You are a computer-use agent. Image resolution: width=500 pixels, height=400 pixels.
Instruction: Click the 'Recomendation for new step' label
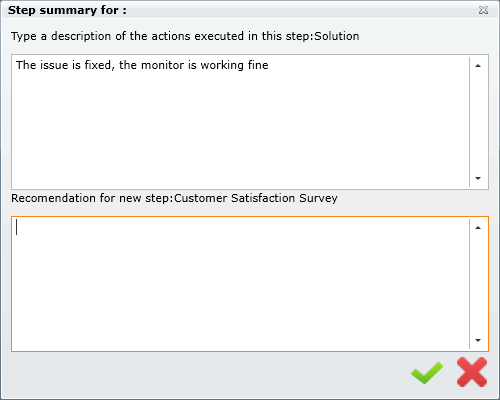pyautogui.click(x=91, y=198)
